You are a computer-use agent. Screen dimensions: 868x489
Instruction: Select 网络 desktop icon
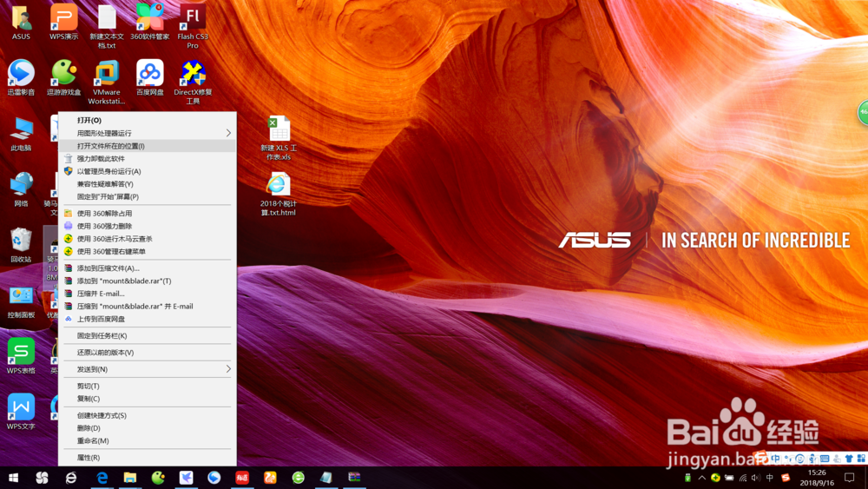pos(21,189)
